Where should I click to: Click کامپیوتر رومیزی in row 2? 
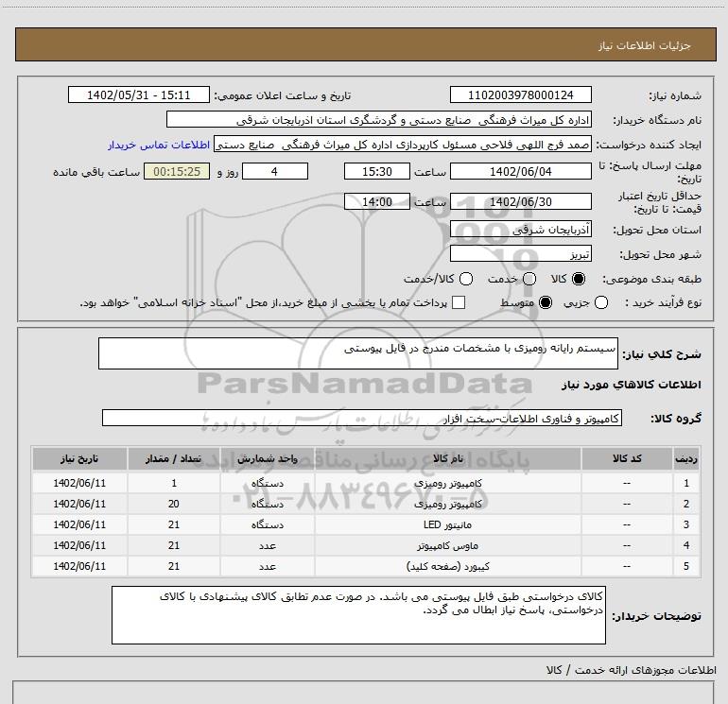(x=448, y=504)
